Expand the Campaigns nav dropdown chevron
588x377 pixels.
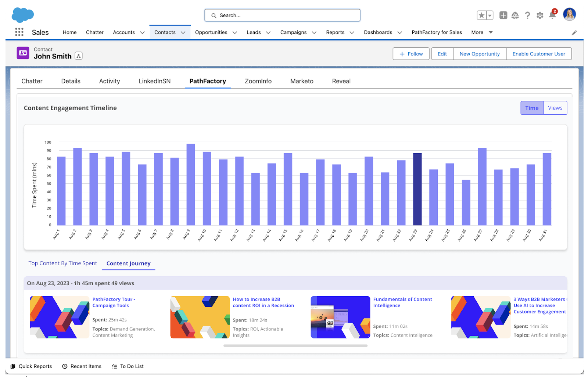(x=314, y=32)
